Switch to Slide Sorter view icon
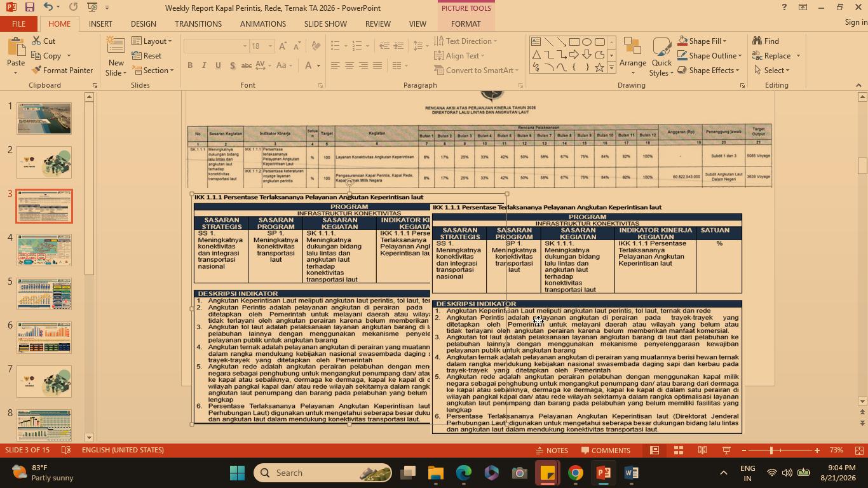868x488 pixels. tap(678, 451)
